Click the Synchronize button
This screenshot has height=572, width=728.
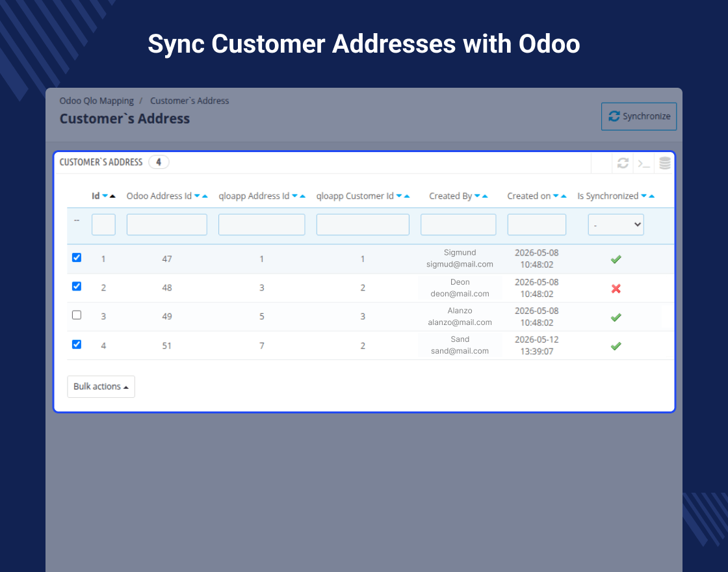(x=639, y=116)
